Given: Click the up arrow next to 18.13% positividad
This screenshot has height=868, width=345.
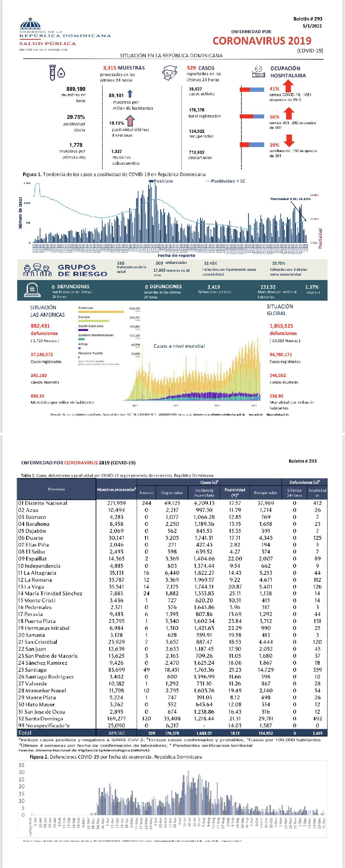Looking at the screenshot, I should point(130,121).
